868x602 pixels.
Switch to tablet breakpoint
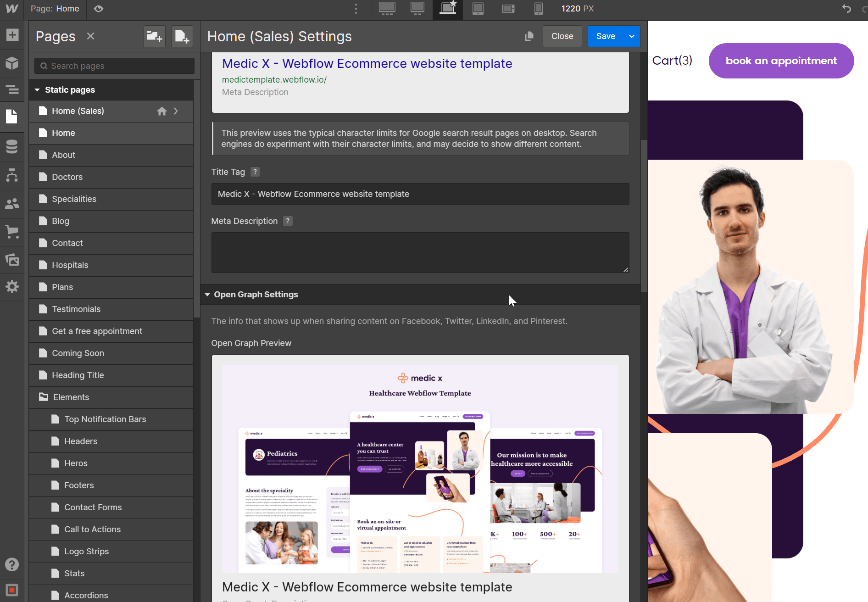(478, 9)
